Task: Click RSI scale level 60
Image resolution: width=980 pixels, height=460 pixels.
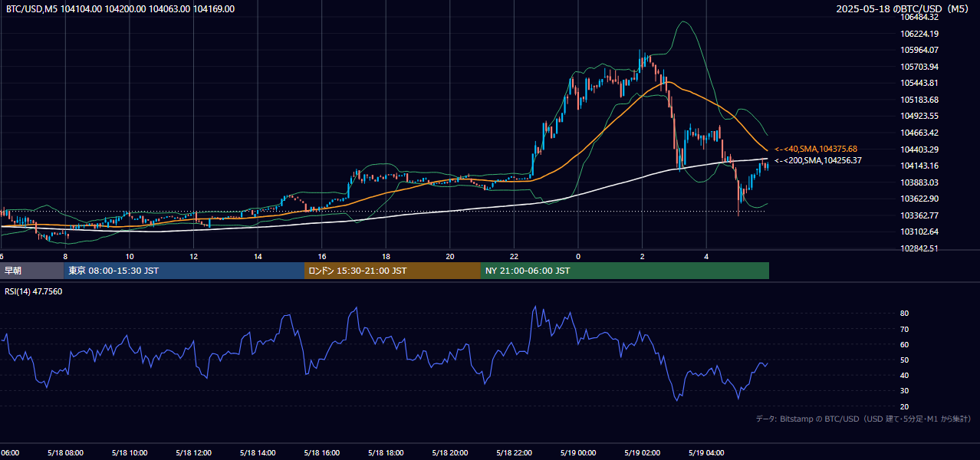Action: click(904, 344)
